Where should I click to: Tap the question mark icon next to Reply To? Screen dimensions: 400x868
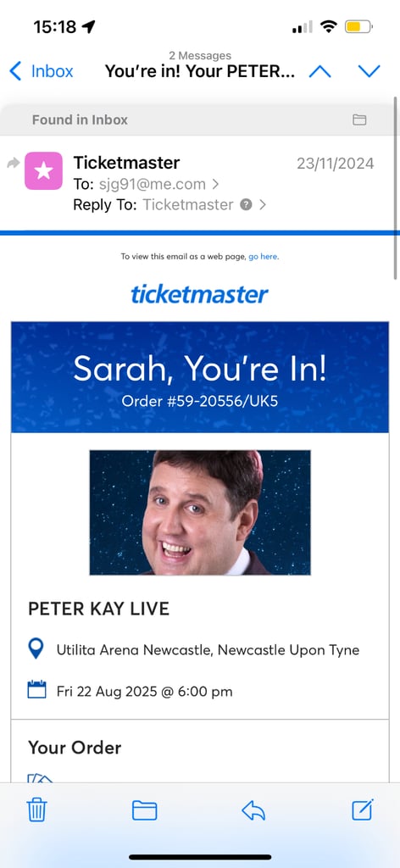[247, 205]
